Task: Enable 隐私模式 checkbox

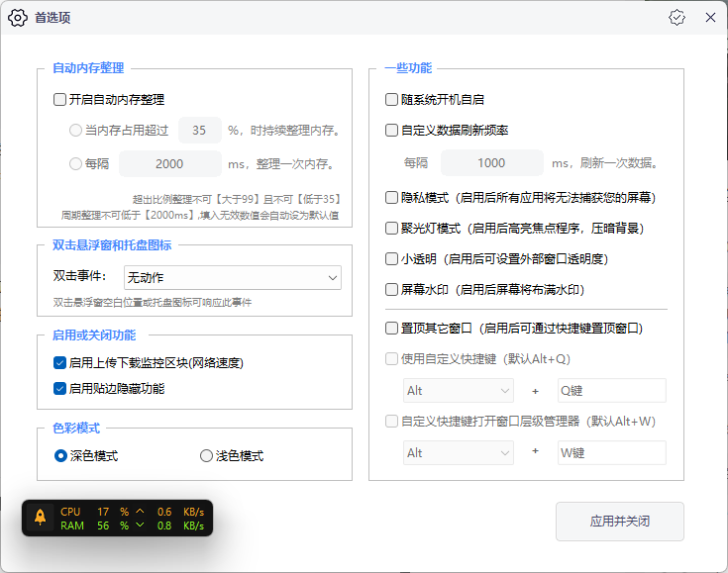Action: coord(391,198)
